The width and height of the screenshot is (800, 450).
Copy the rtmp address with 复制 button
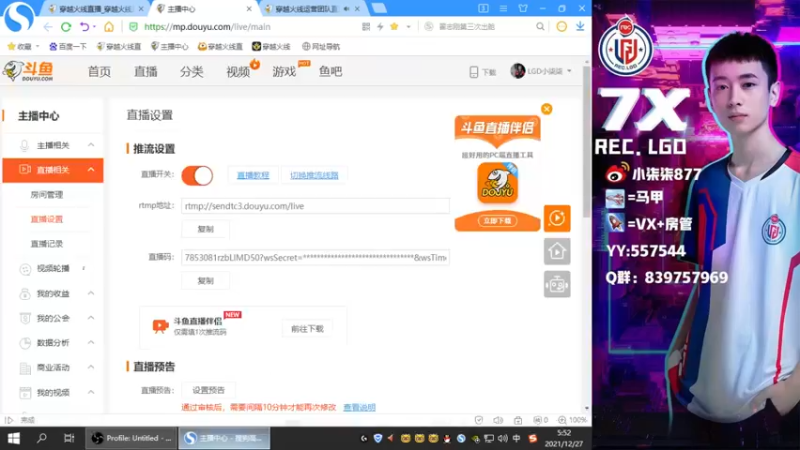(x=206, y=229)
